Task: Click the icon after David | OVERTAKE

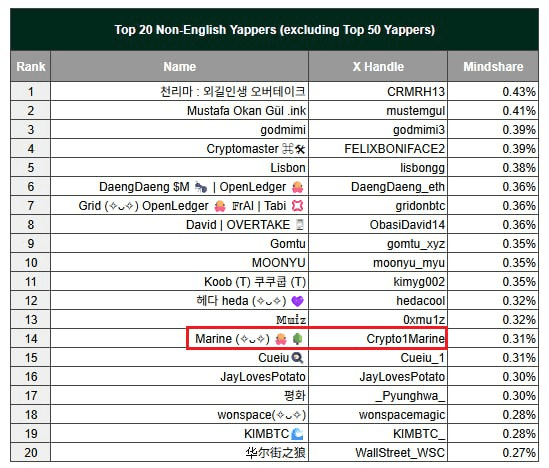Action: (300, 225)
